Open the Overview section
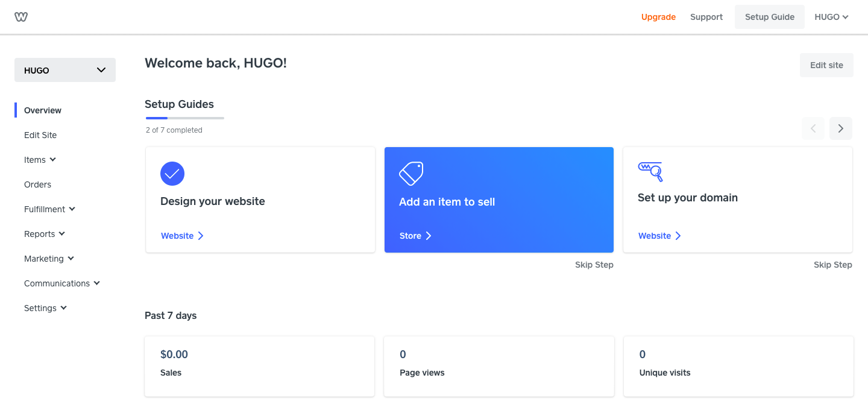The height and width of the screenshot is (416, 868). (42, 110)
